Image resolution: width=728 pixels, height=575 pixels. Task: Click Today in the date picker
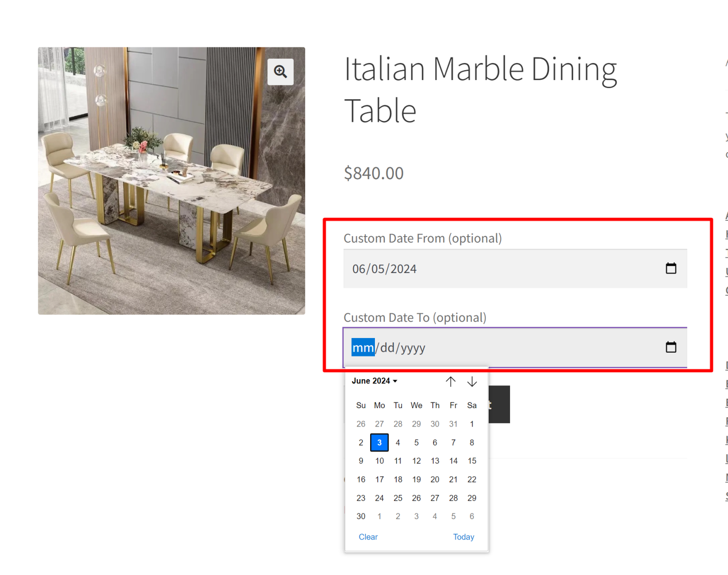pos(463,537)
